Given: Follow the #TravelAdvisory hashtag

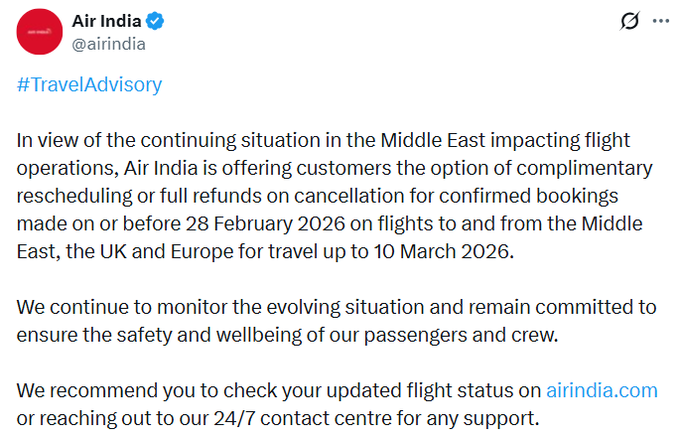Looking at the screenshot, I should (x=89, y=84).
